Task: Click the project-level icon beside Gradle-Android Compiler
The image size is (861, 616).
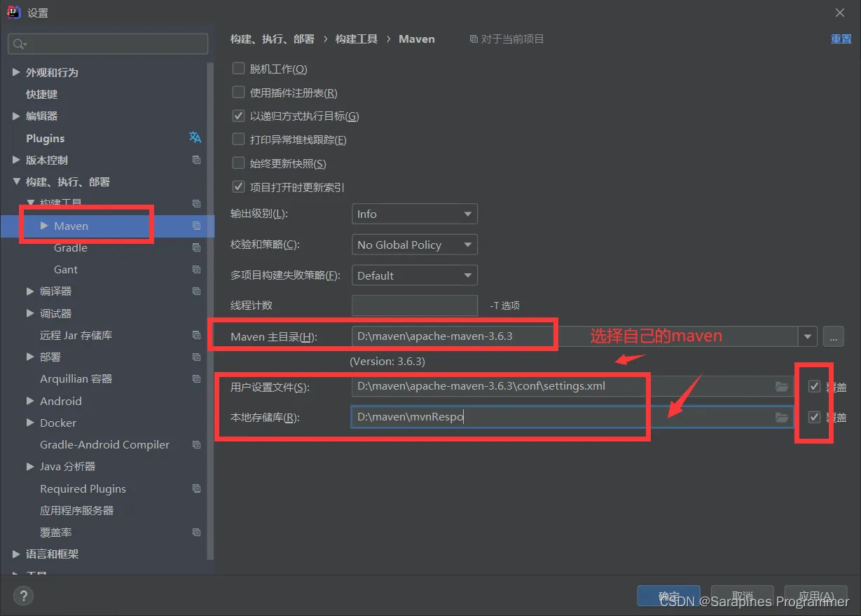Action: [x=196, y=444]
